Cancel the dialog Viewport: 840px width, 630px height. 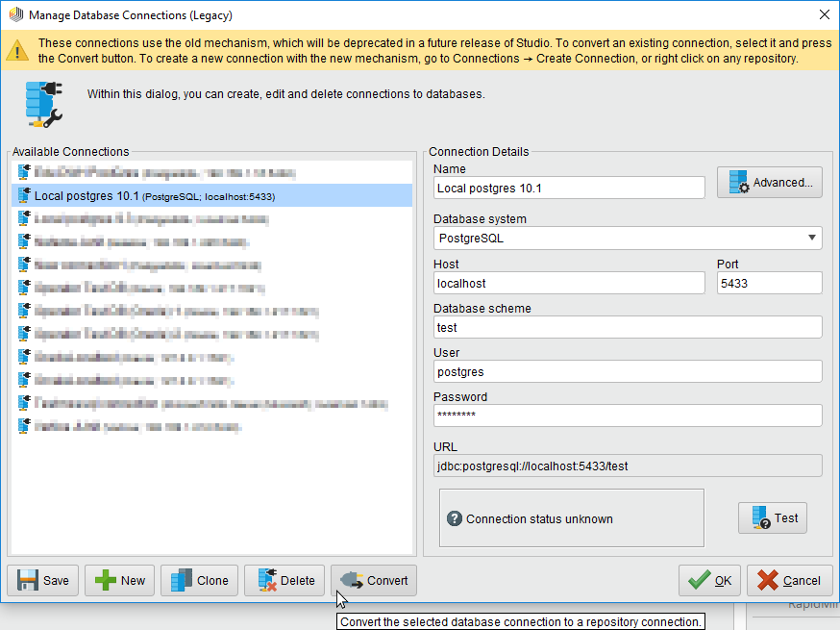pos(790,580)
